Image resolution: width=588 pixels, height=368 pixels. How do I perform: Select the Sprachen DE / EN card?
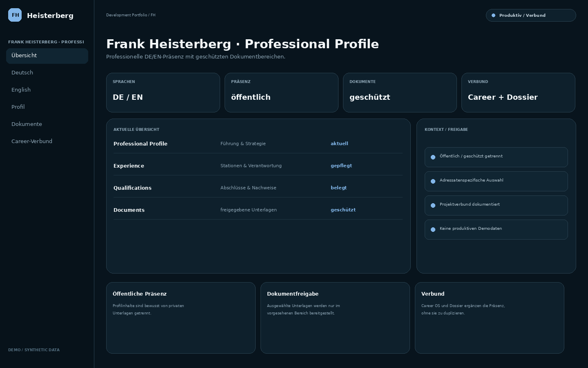tap(163, 92)
